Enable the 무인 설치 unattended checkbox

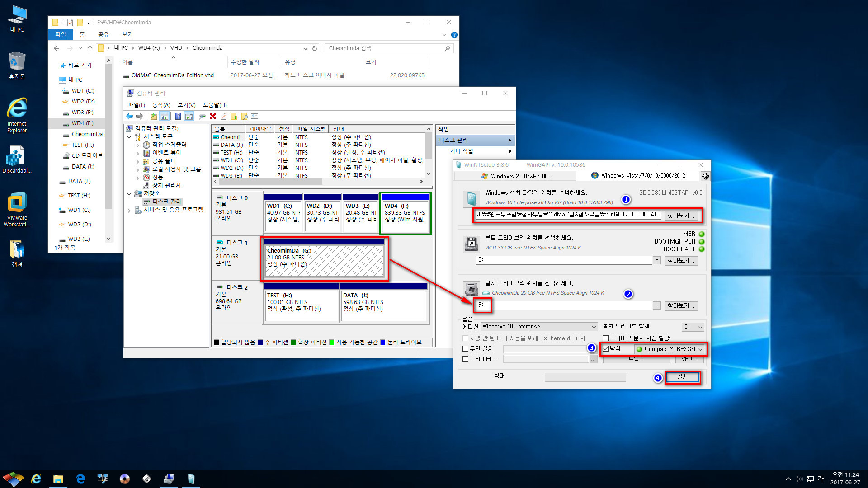pyautogui.click(x=465, y=349)
